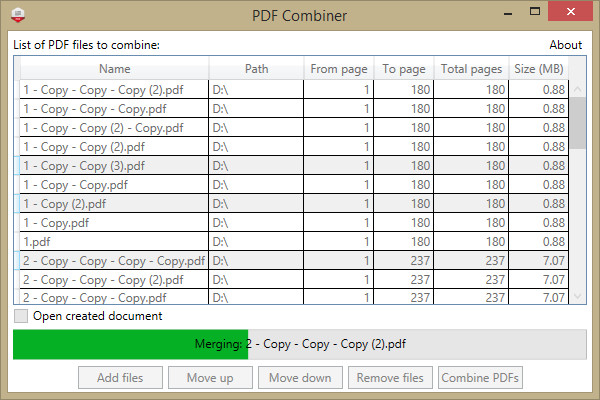Viewport: 600px width, 400px height.
Task: Select row 1 - Copy - Copy (2) - Copy.pdf
Action: click(x=294, y=127)
